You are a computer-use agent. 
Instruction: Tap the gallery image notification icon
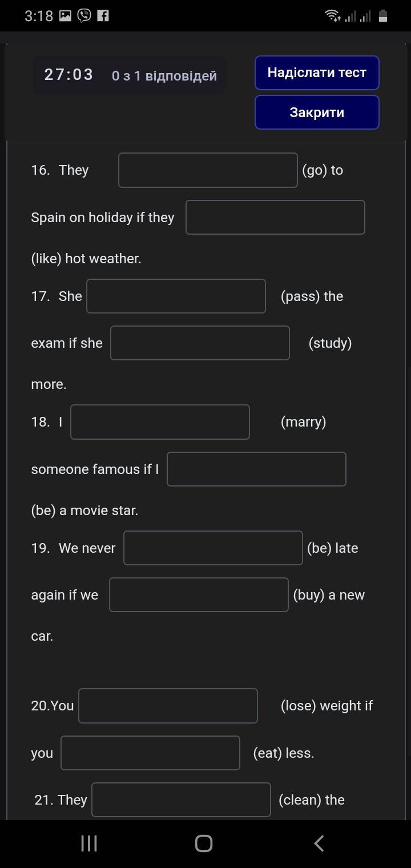click(66, 15)
